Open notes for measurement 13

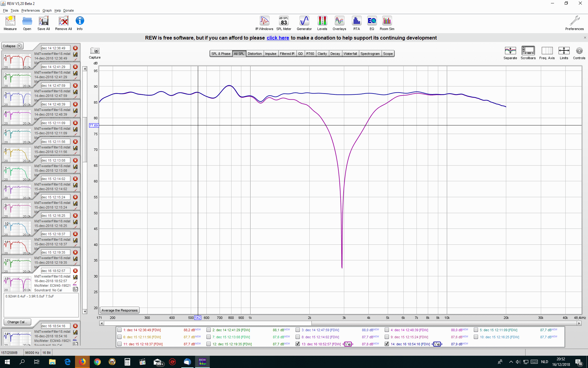[75, 289]
